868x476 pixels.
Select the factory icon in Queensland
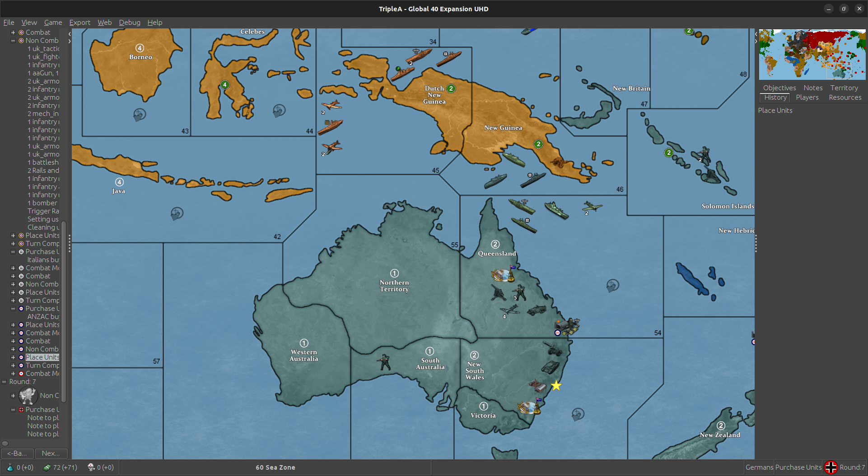503,274
